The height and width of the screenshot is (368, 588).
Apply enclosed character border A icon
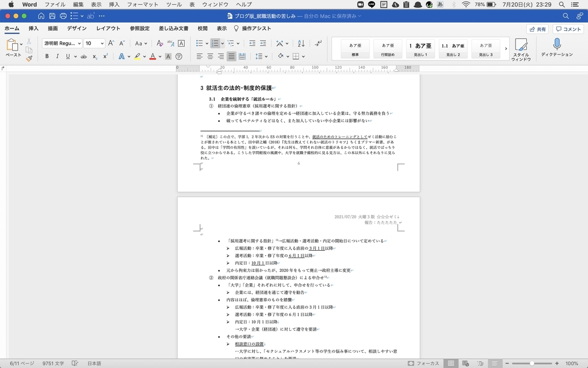point(181,44)
